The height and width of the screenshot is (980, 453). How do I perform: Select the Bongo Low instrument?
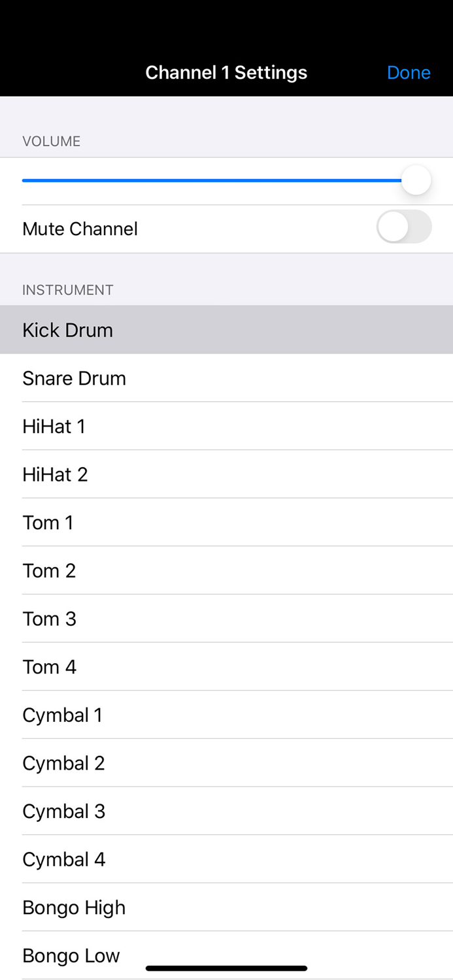coord(71,955)
